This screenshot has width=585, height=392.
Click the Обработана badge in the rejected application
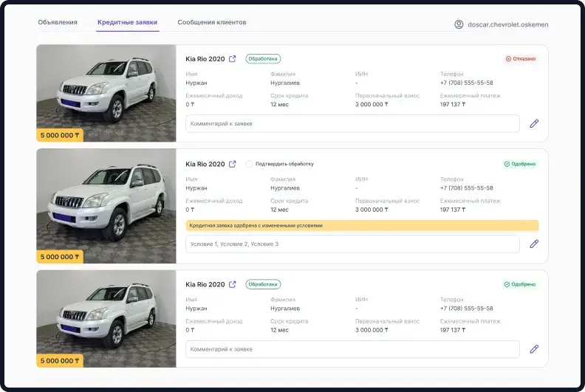(263, 59)
